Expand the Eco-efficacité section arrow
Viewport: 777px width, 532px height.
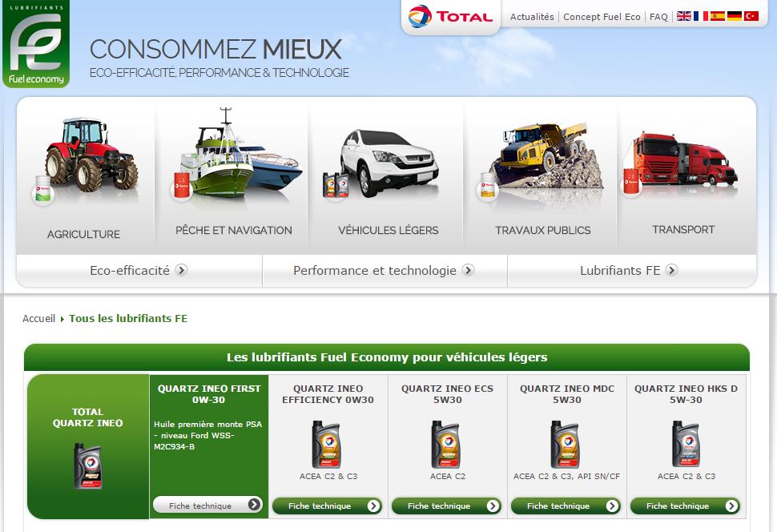pos(183,270)
